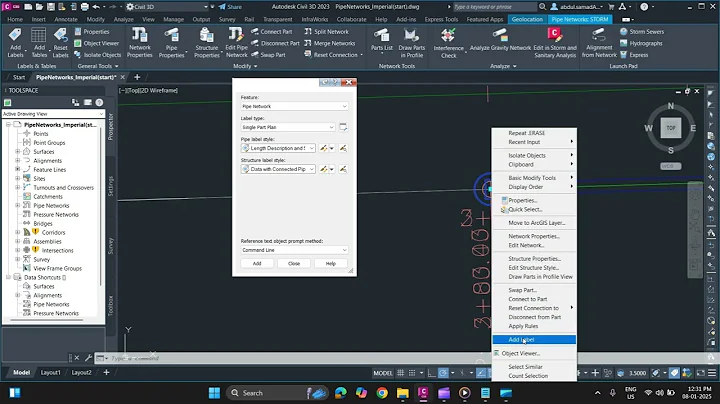The image size is (720, 404).
Task: Click Swap Part in ribbon
Action: point(268,55)
